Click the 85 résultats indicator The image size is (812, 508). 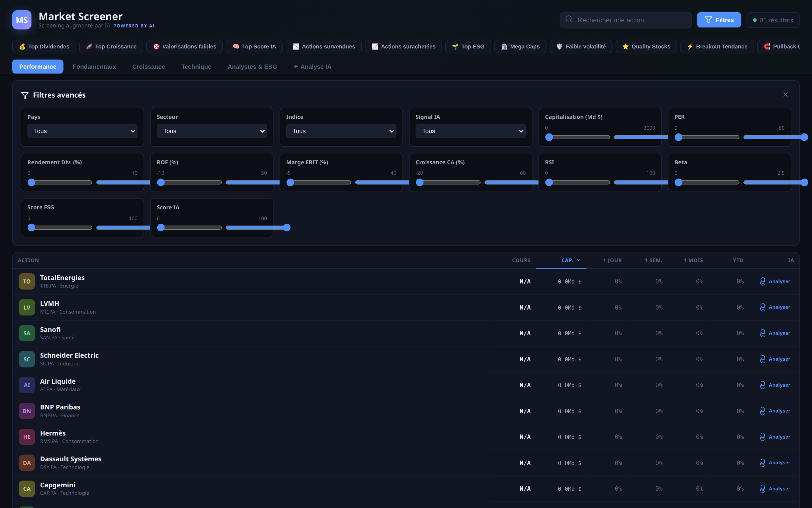point(773,20)
